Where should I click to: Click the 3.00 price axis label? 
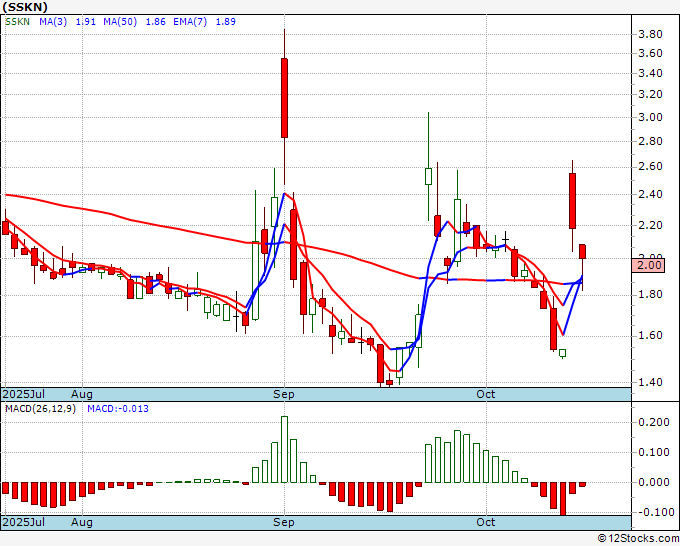coord(650,117)
